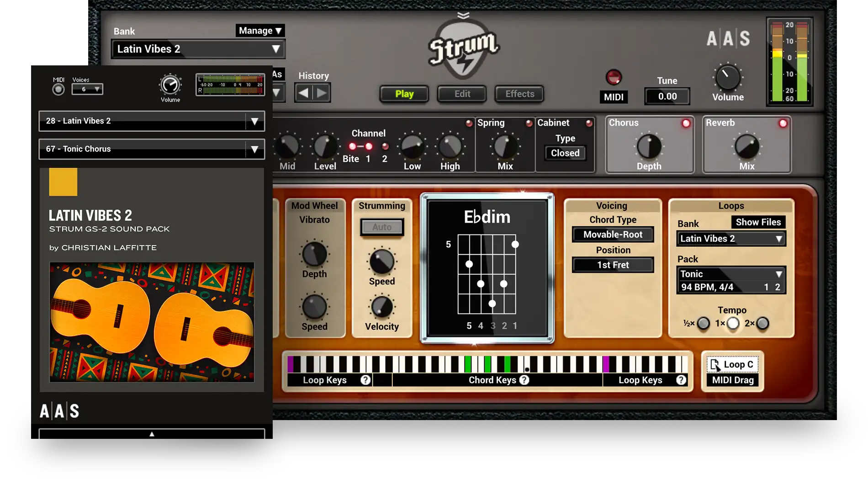
Task: Click the History back arrow
Action: pyautogui.click(x=303, y=93)
